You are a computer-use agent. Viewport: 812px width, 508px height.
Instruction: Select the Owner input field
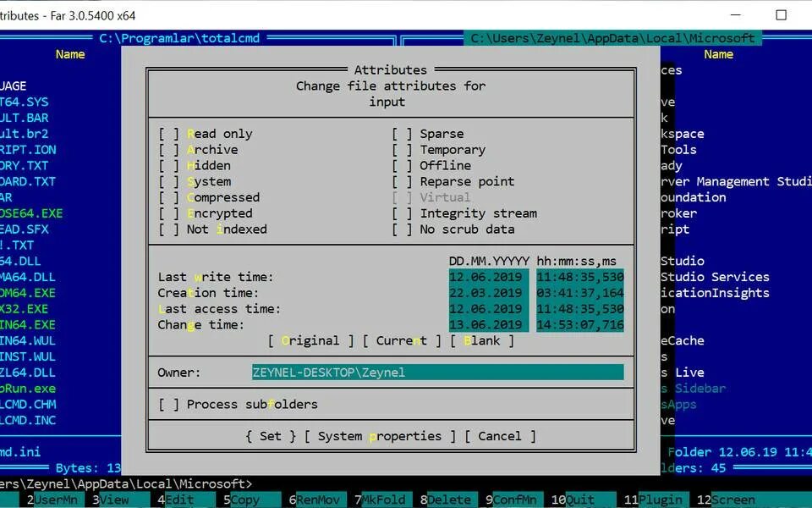tap(436, 372)
